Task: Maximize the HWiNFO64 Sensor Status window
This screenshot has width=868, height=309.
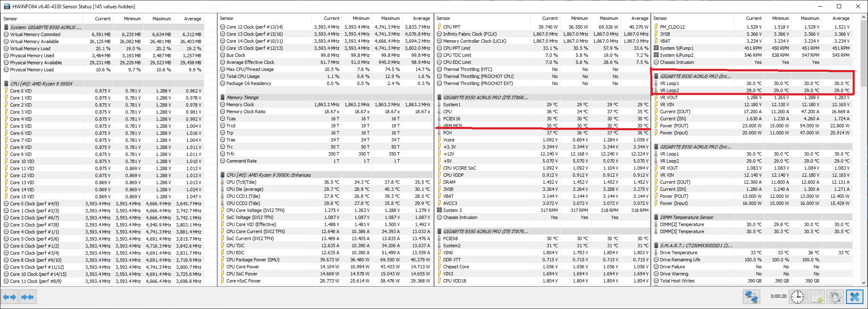Action: point(839,6)
